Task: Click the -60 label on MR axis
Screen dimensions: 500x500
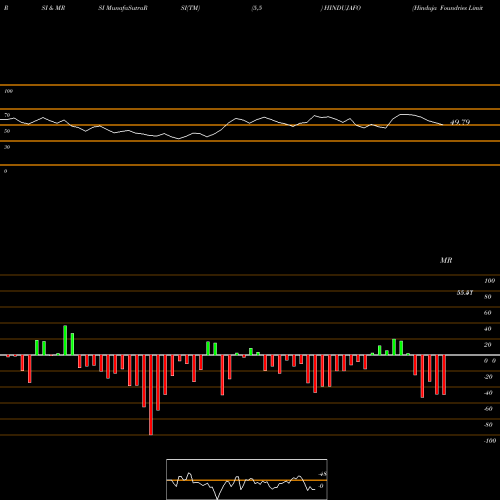Action: pos(488,409)
